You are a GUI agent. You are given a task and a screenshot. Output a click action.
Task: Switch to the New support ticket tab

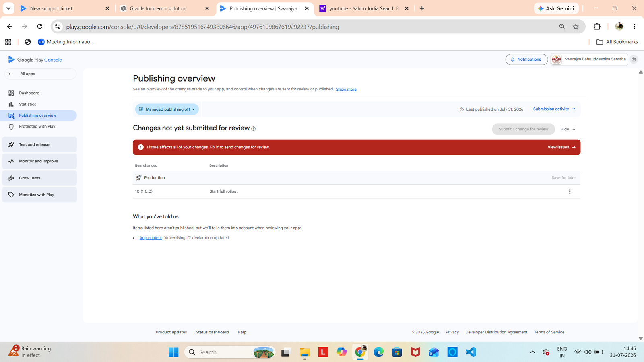pos(64,8)
